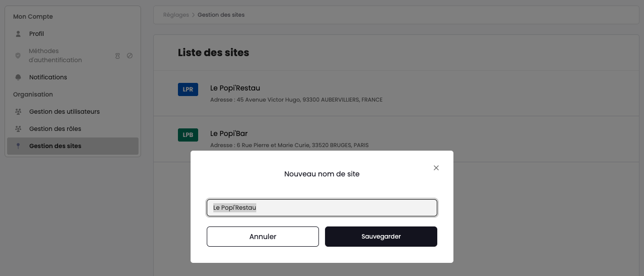Click the blue LPR site badge
644x276 pixels.
pyautogui.click(x=188, y=89)
